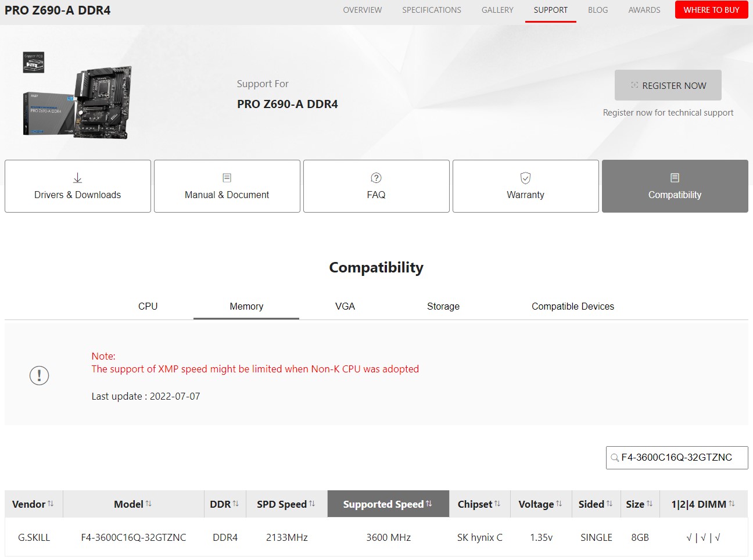This screenshot has width=753, height=560.
Task: Sort by Voltage using its sort arrows
Action: click(x=559, y=504)
